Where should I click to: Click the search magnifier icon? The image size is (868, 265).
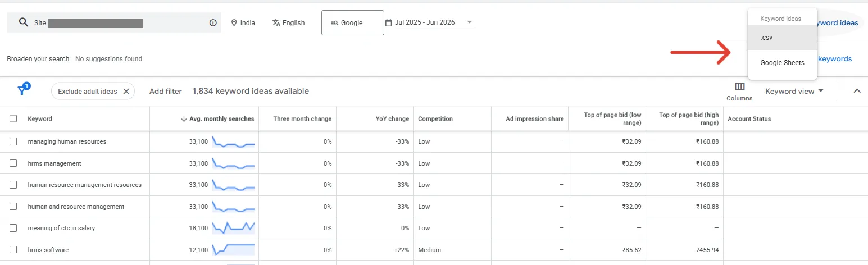[x=23, y=22]
